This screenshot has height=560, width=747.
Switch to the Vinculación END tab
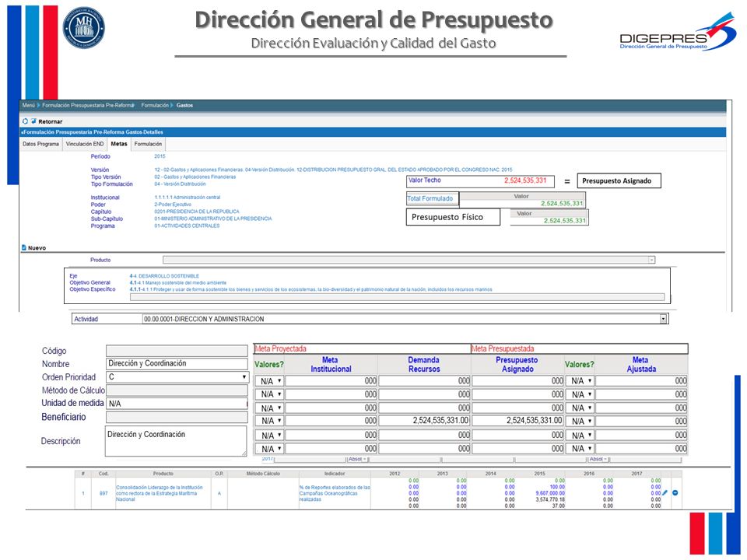click(85, 144)
